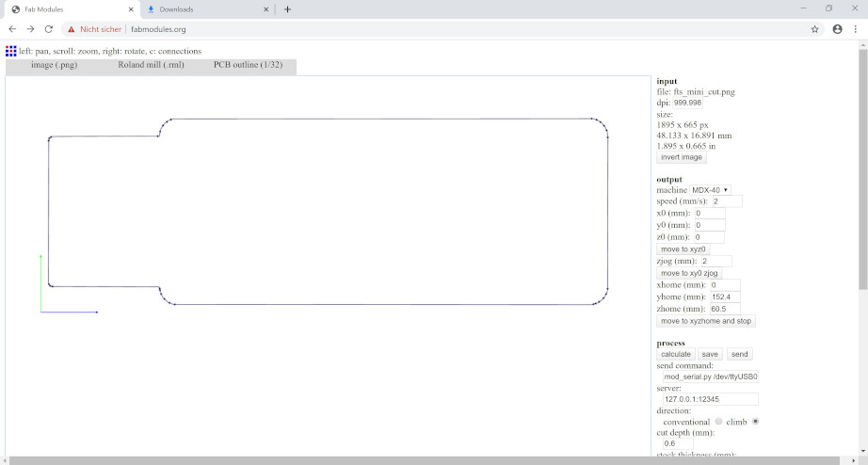Select the Fab Modules browser tab

(x=71, y=9)
